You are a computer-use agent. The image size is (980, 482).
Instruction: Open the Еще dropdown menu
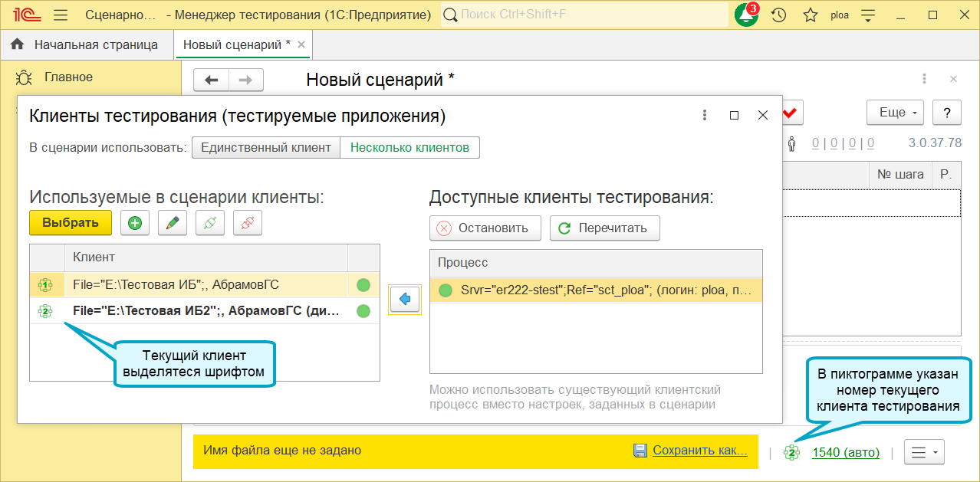coord(895,113)
